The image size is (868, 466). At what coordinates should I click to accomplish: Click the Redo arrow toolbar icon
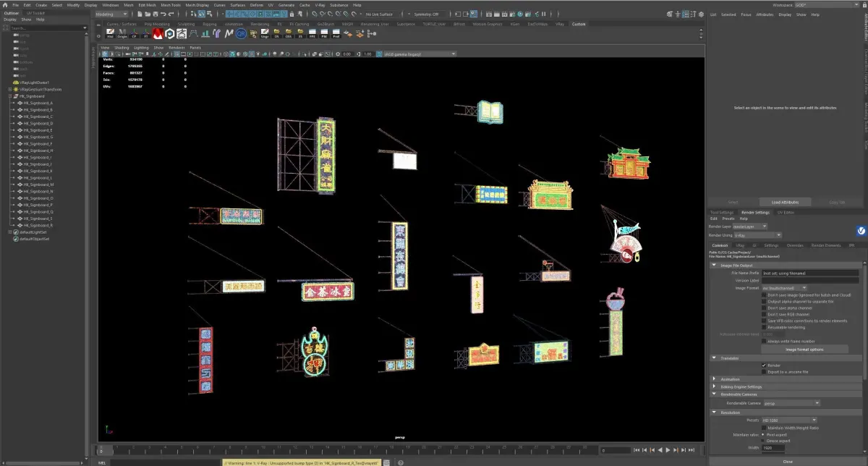(171, 14)
